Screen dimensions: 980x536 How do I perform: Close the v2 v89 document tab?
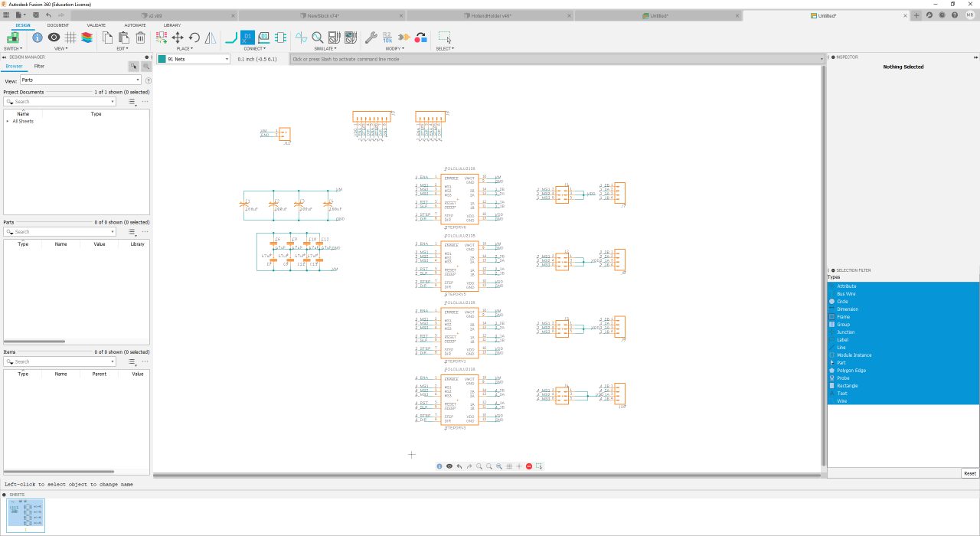(x=231, y=15)
